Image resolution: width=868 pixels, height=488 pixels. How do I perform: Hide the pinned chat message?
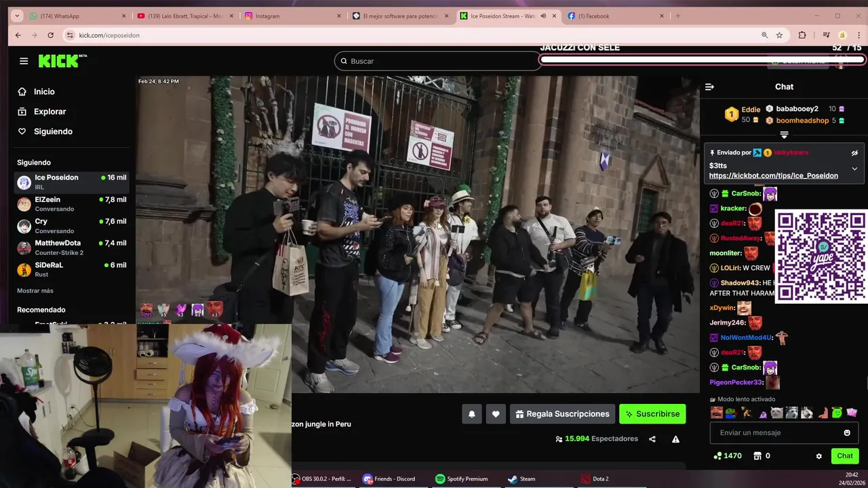pyautogui.click(x=854, y=153)
